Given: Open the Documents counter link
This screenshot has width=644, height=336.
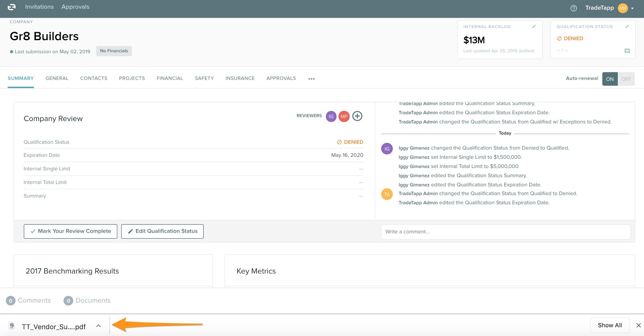Looking at the screenshot, I should coord(87,301).
